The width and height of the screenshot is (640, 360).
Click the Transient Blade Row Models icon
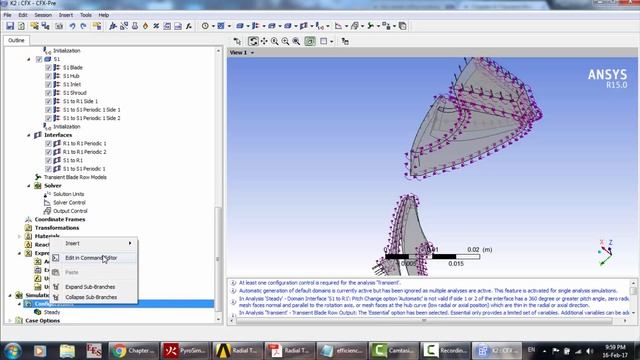click(x=38, y=177)
